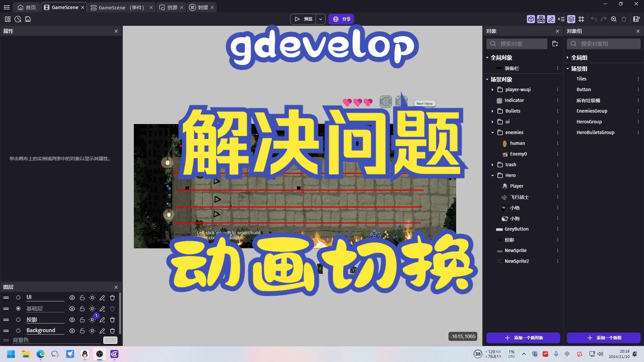Click the share/分享 button in toolbar
644x362 pixels.
click(344, 19)
